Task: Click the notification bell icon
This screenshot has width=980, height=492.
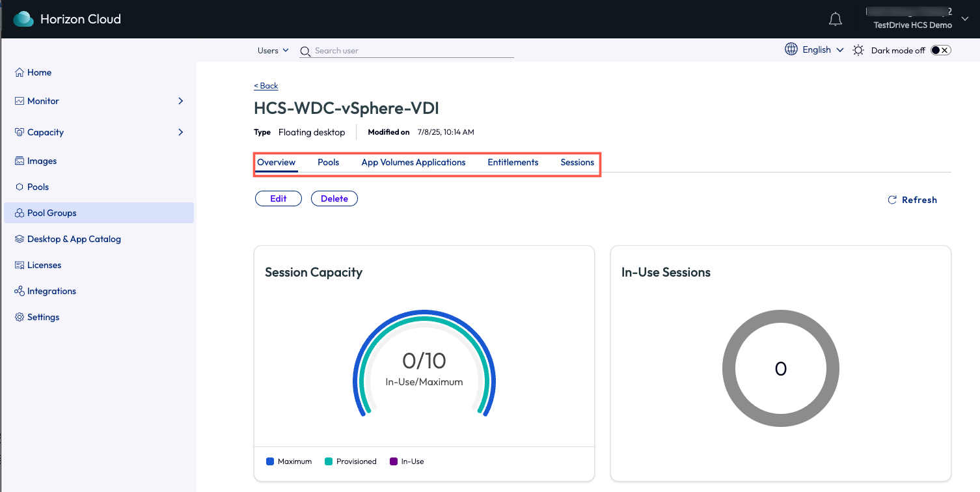Action: (x=836, y=20)
